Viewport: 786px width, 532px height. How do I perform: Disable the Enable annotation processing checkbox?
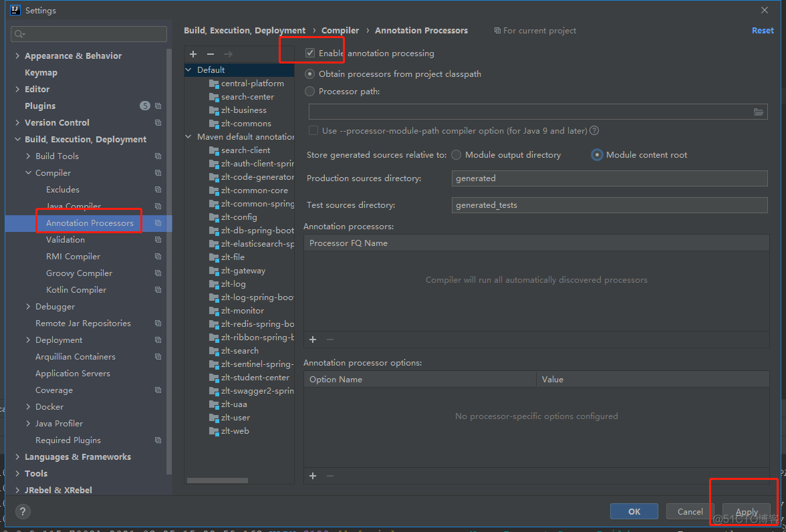click(311, 53)
